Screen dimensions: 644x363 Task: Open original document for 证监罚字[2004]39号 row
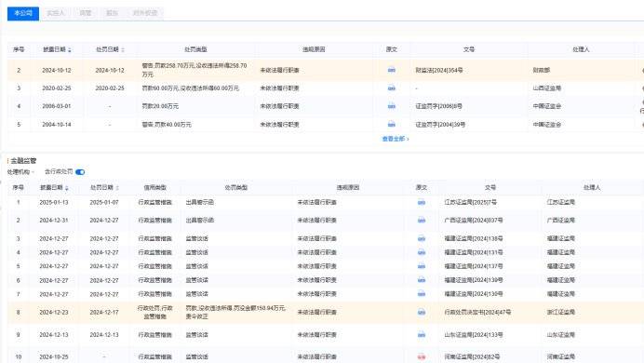[x=392, y=124]
